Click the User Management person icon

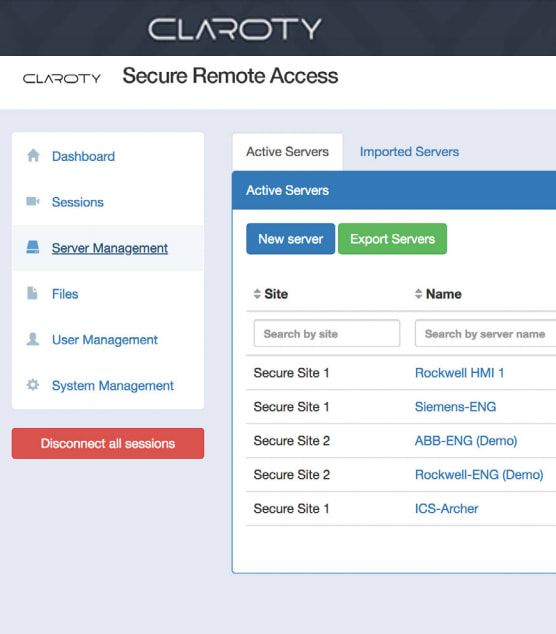33,339
